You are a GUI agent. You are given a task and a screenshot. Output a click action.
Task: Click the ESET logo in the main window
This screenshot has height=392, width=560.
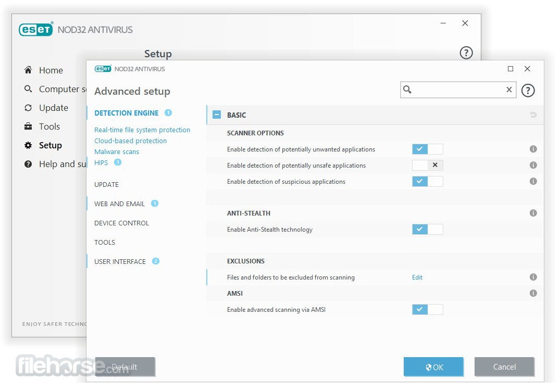(x=36, y=29)
